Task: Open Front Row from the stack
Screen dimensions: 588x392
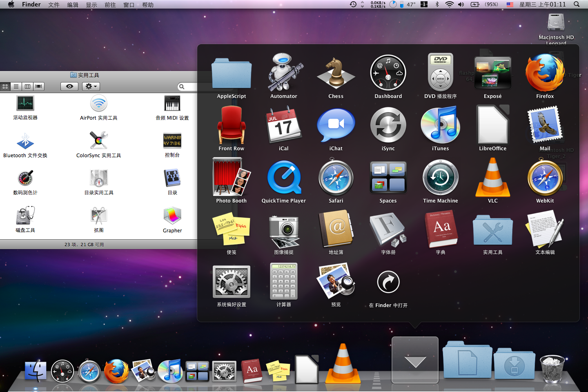Action: pyautogui.click(x=231, y=125)
